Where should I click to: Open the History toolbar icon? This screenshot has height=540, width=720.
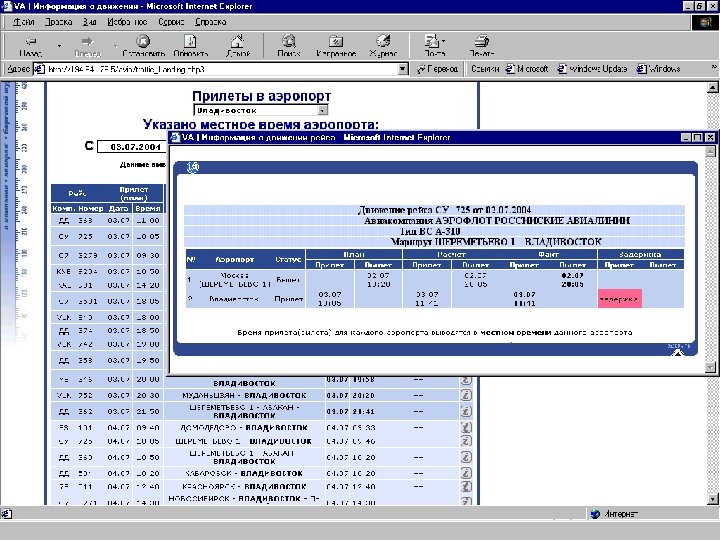pos(382,42)
